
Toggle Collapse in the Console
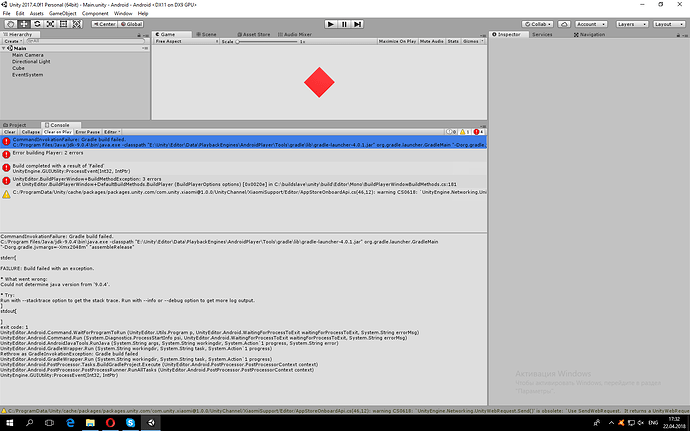tap(30, 132)
